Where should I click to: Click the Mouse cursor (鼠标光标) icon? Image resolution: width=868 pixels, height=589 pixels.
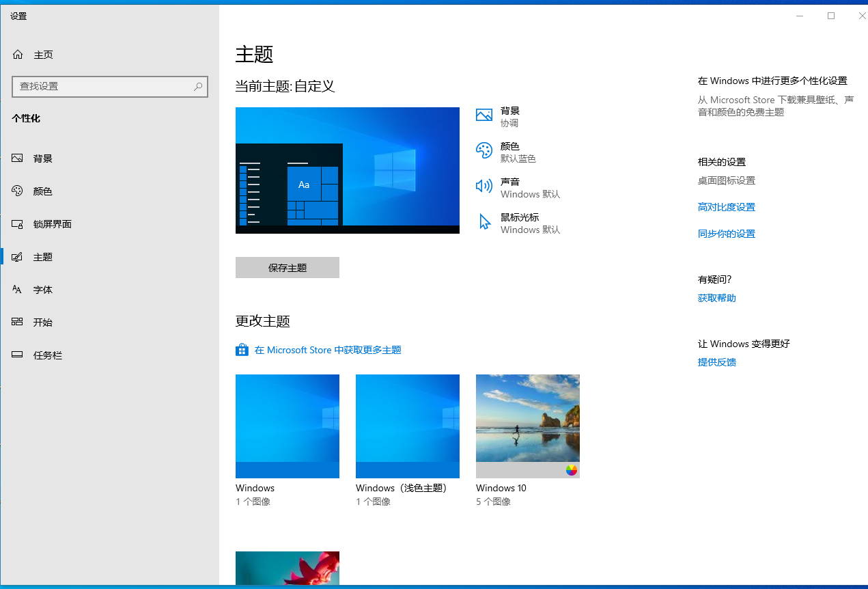coord(484,222)
